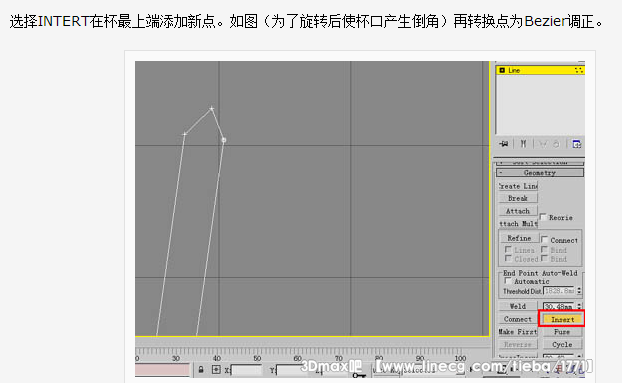Click the dotted icon at right of Line entry
Image resolution: width=622 pixels, height=383 pixels.
tap(578, 70)
